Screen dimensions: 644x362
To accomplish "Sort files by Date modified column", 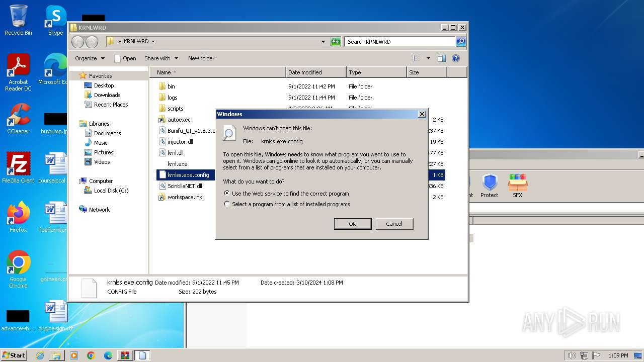I will pyautogui.click(x=316, y=72).
